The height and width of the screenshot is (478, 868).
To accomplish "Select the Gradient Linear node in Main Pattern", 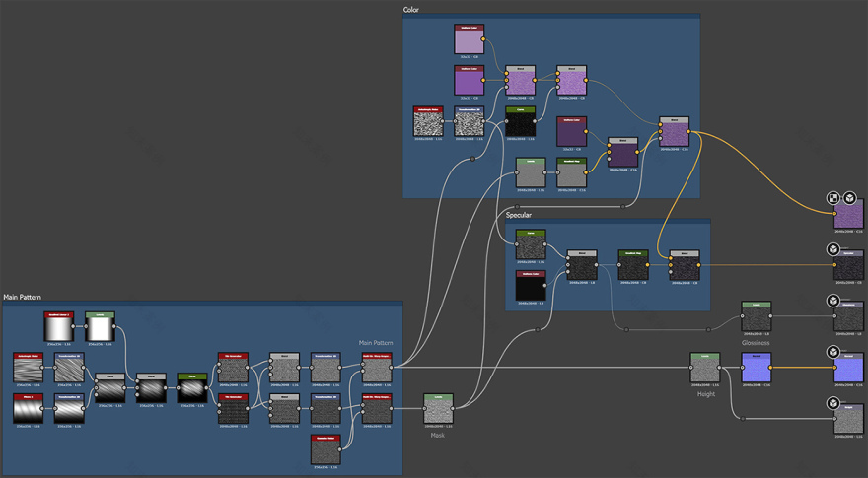I will [x=58, y=327].
